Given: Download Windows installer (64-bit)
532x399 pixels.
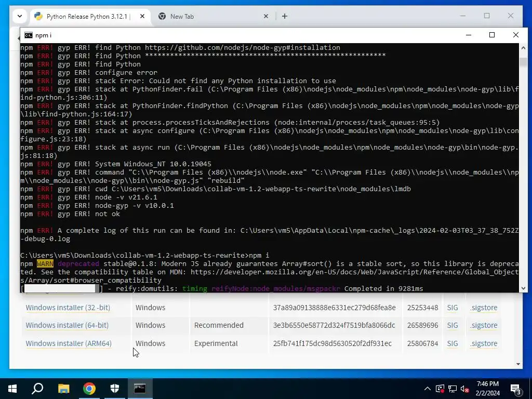Looking at the screenshot, I should click(67, 325).
